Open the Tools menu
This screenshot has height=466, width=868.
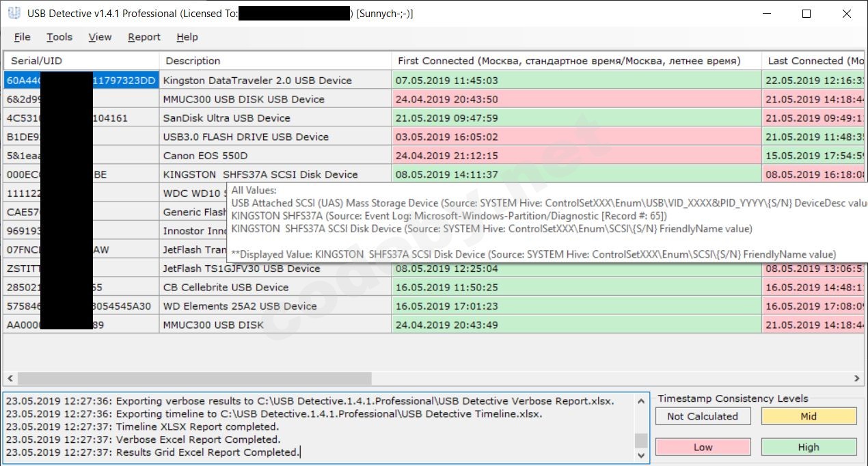click(59, 37)
